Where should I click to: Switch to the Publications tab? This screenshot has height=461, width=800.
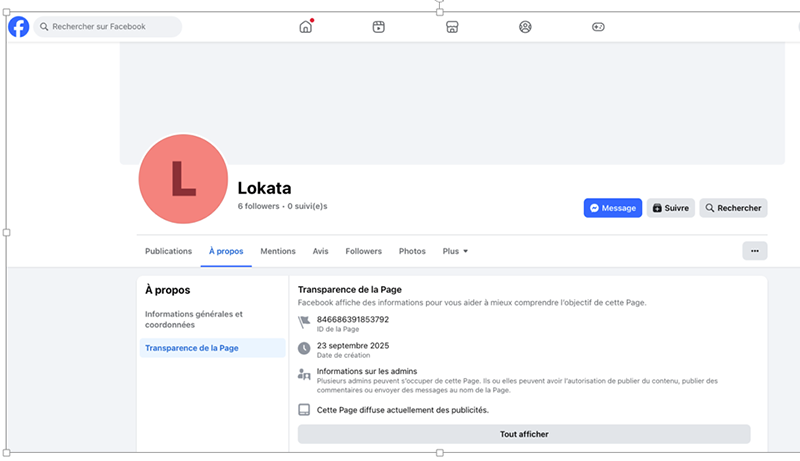pos(168,251)
